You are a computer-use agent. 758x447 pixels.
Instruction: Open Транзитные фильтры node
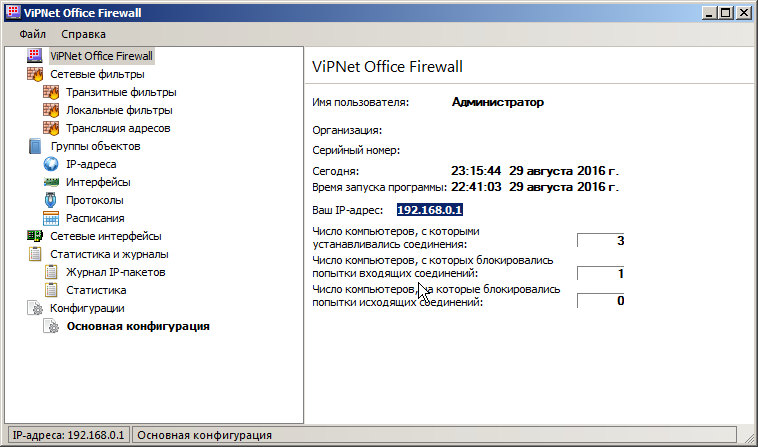(x=121, y=92)
